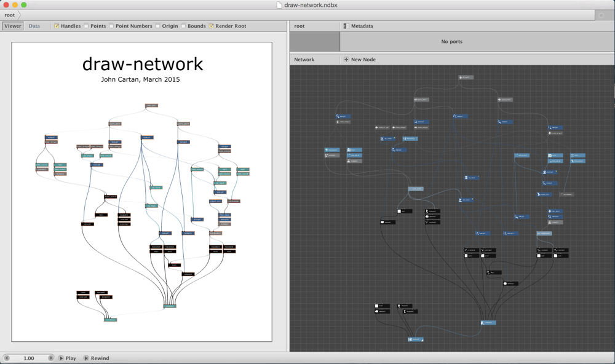Click the root label in the port pane header
This screenshot has width=615, height=364.
[x=300, y=26]
